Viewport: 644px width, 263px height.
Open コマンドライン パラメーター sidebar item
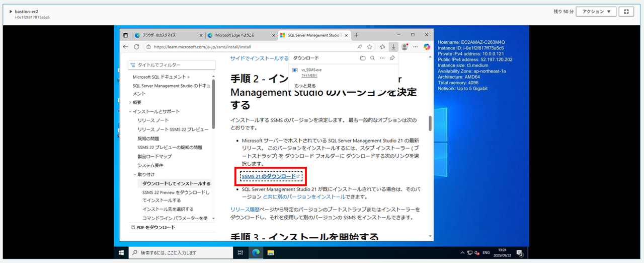click(x=175, y=218)
